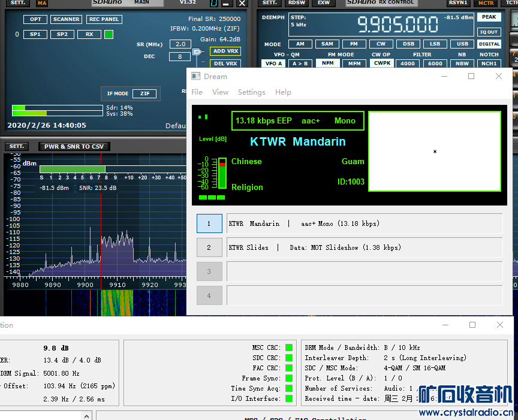Viewport: 518px width, 420px height.
Task: Click the Dream app icon in title bar
Action: [195, 76]
